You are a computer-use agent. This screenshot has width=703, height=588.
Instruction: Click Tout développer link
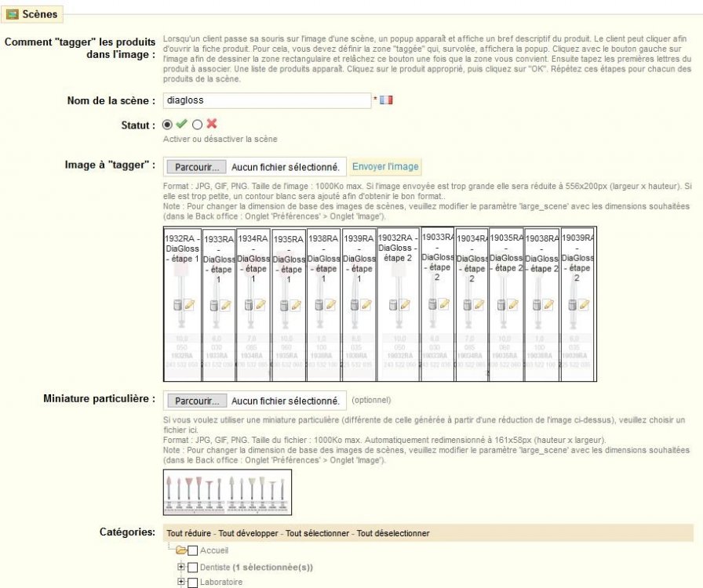[249, 533]
